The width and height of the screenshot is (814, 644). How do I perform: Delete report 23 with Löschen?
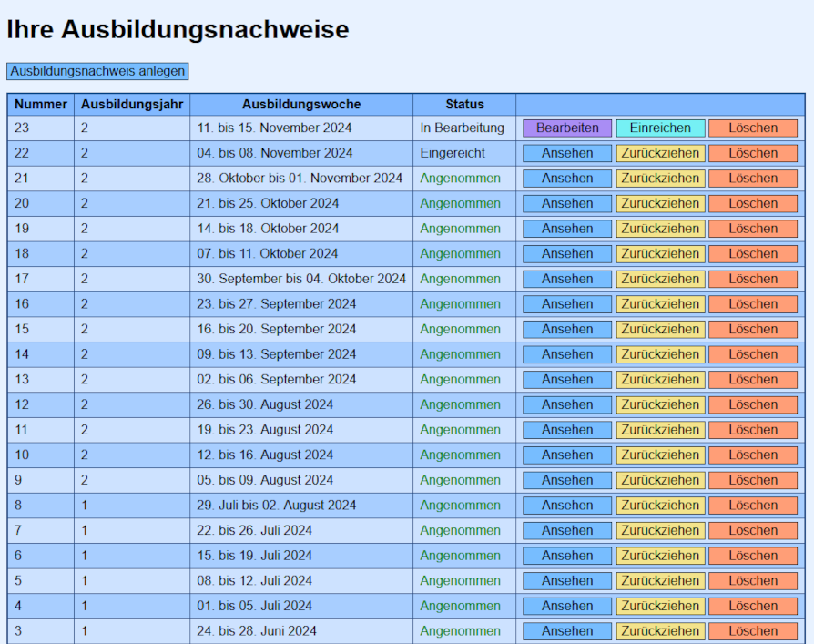pyautogui.click(x=752, y=128)
